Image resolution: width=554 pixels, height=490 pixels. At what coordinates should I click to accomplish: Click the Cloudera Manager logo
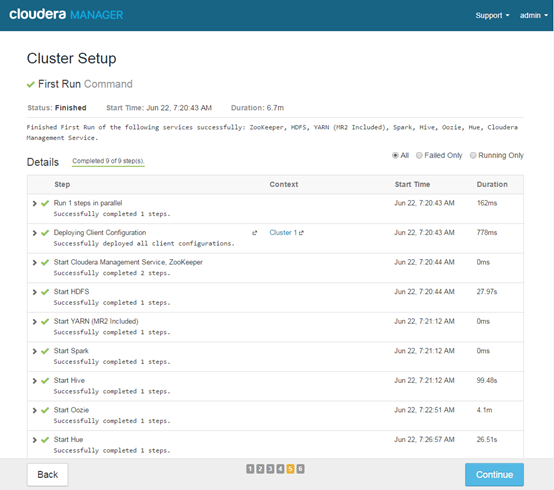(x=66, y=15)
